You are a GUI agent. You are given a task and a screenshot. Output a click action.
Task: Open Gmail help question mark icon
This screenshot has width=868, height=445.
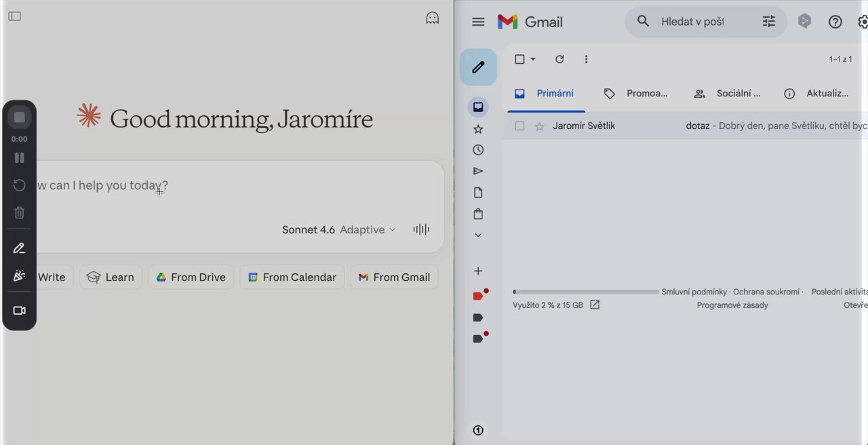click(x=835, y=22)
